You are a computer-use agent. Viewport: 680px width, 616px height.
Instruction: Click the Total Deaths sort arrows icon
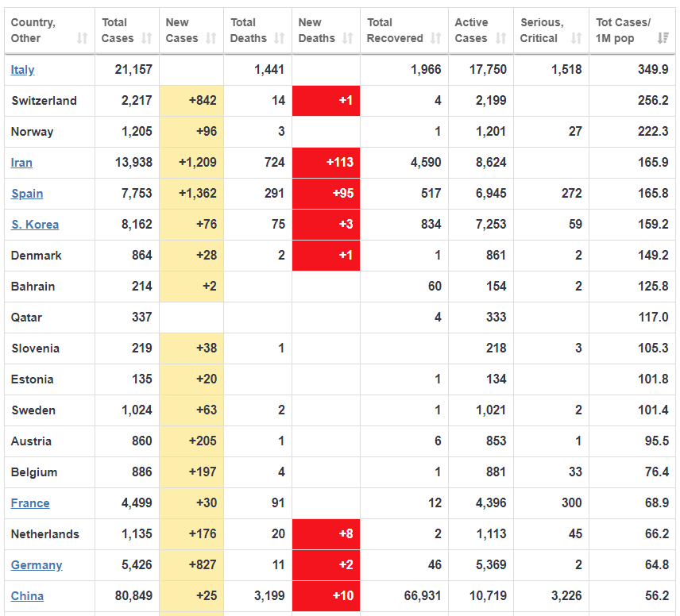[280, 38]
